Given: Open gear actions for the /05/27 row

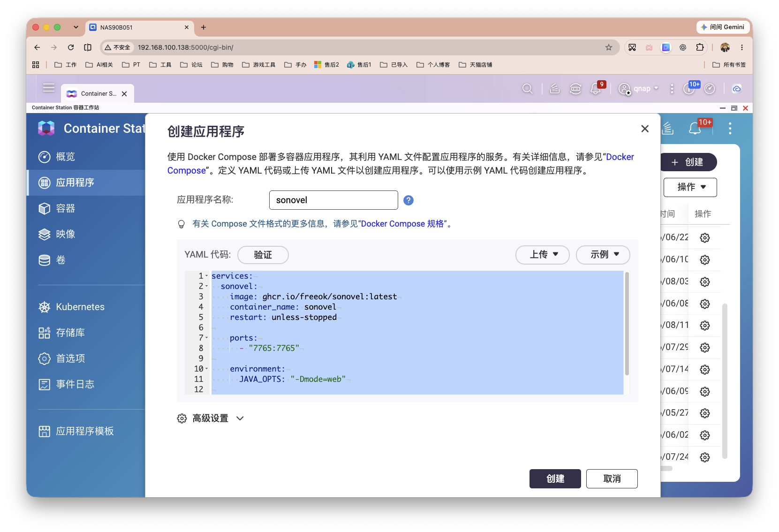Looking at the screenshot, I should pyautogui.click(x=704, y=413).
